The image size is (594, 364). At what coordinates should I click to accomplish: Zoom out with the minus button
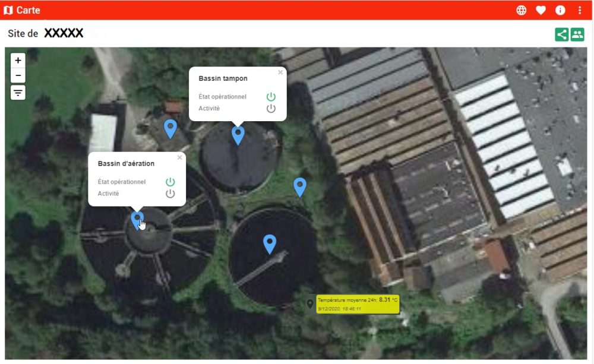tap(18, 75)
